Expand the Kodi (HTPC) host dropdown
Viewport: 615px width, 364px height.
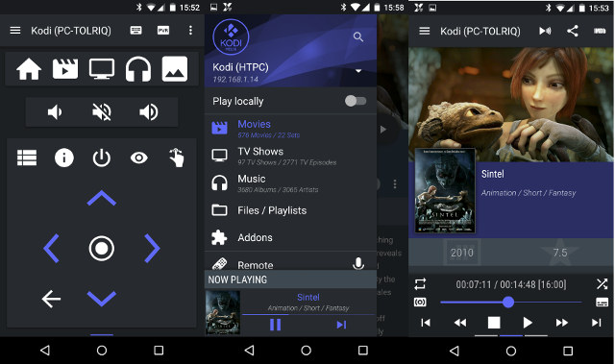(x=358, y=71)
